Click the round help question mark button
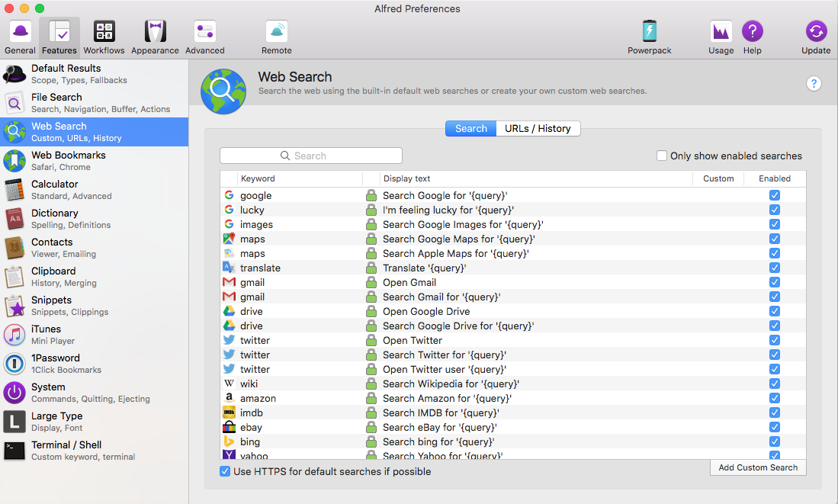The height and width of the screenshot is (504, 838). [x=814, y=84]
